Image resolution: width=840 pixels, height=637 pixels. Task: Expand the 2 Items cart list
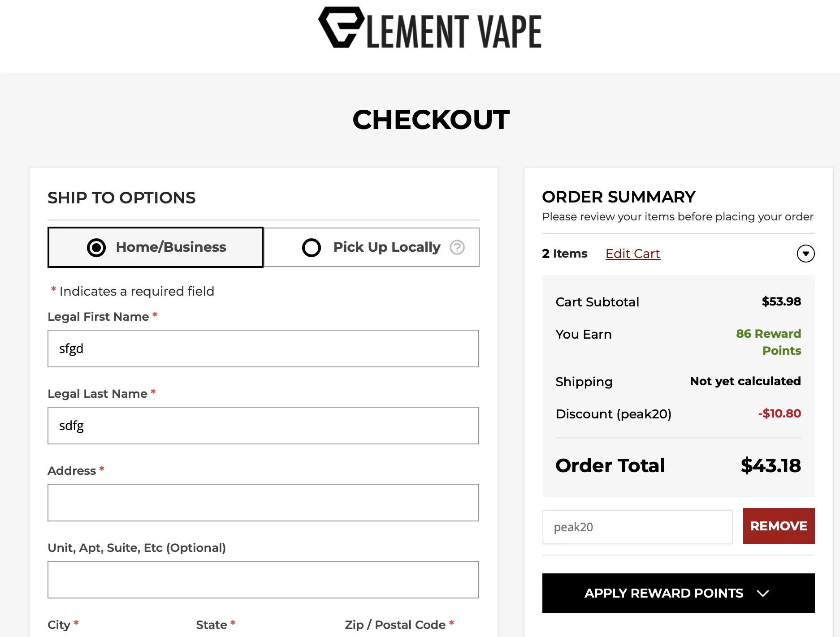[805, 254]
